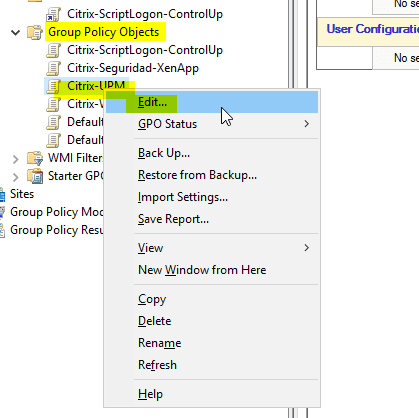Expand the WMI Filters node
This screenshot has height=418, width=419.
pyautogui.click(x=16, y=159)
